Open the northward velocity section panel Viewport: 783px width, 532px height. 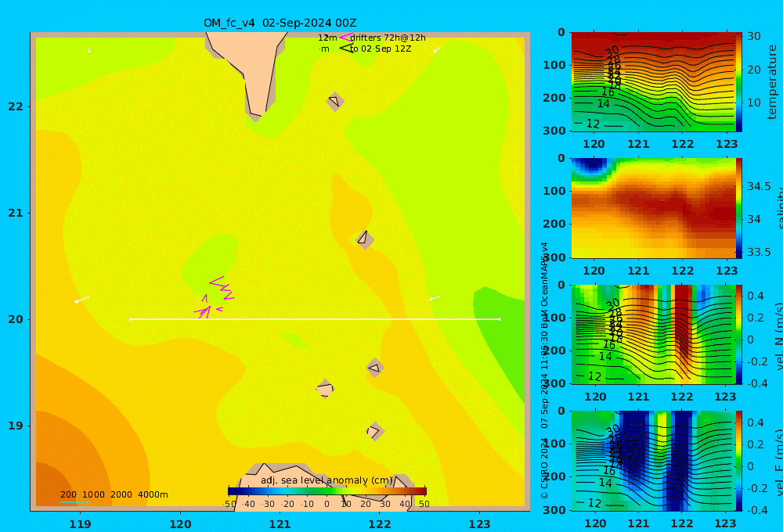(x=653, y=334)
